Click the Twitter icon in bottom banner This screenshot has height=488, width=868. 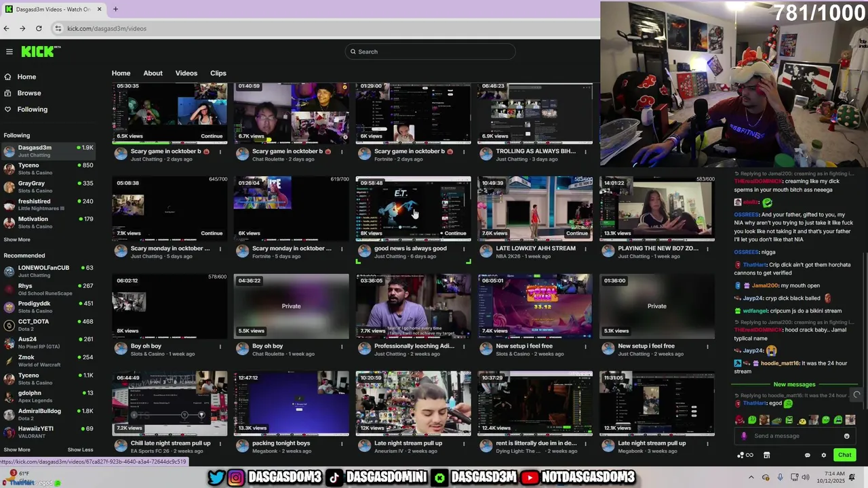[x=216, y=477]
